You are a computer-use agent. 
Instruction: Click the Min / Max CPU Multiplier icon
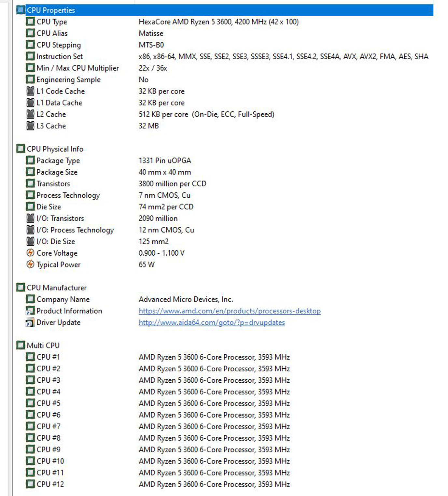(30, 68)
